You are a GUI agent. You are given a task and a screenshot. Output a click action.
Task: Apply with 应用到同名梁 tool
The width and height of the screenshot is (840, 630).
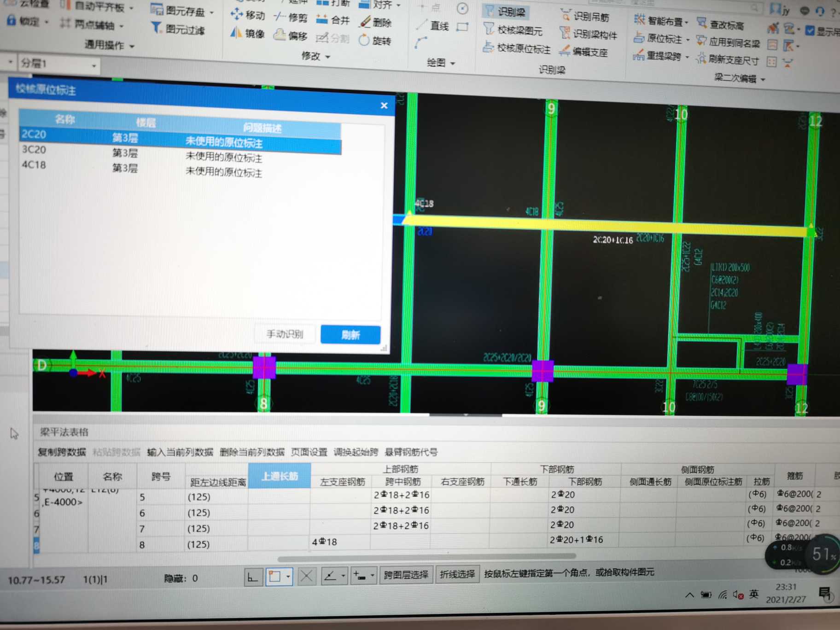coord(729,42)
